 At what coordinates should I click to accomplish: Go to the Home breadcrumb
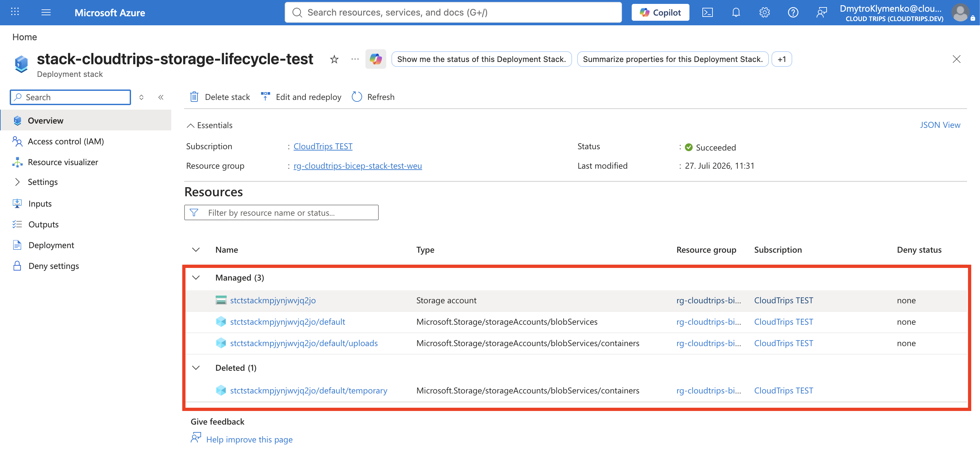click(x=25, y=37)
